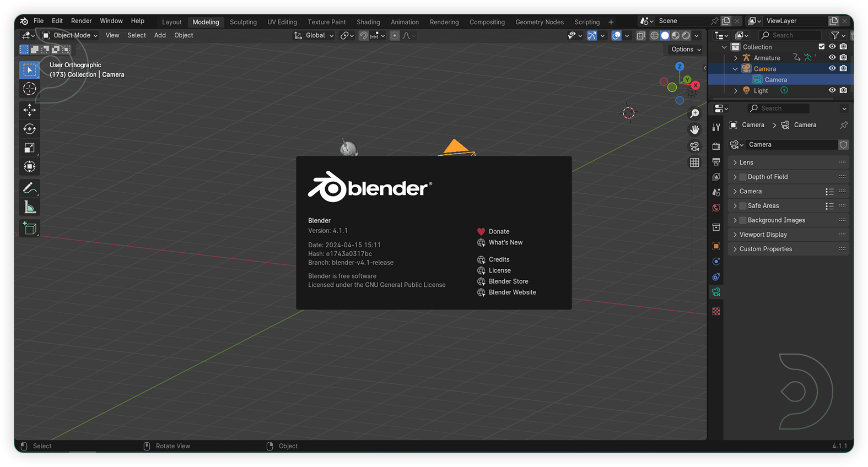Pin the properties editor context

(844, 125)
